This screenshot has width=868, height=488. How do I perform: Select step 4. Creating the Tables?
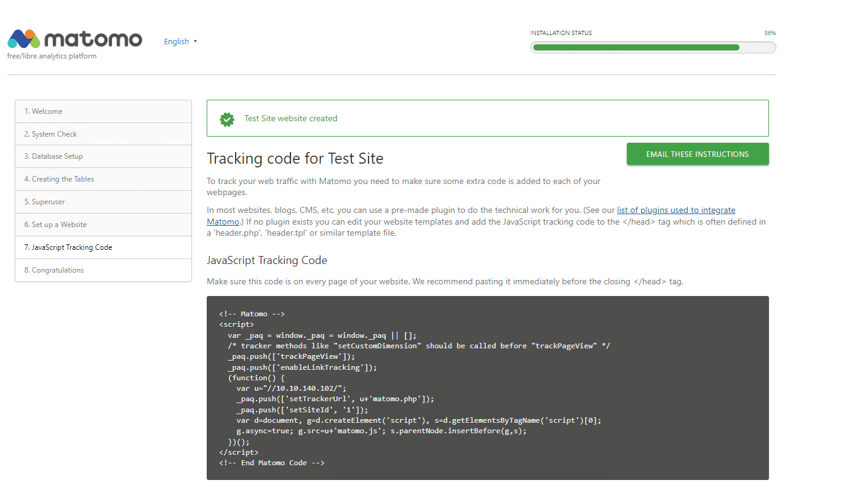point(103,179)
